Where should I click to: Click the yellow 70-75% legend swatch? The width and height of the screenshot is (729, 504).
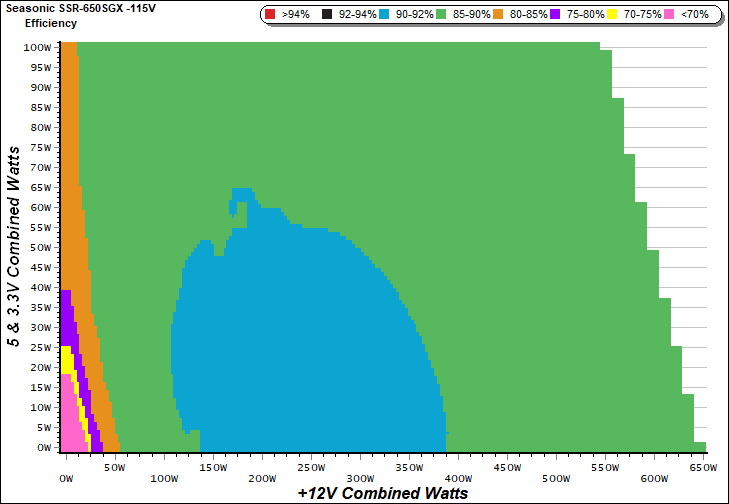tap(614, 15)
